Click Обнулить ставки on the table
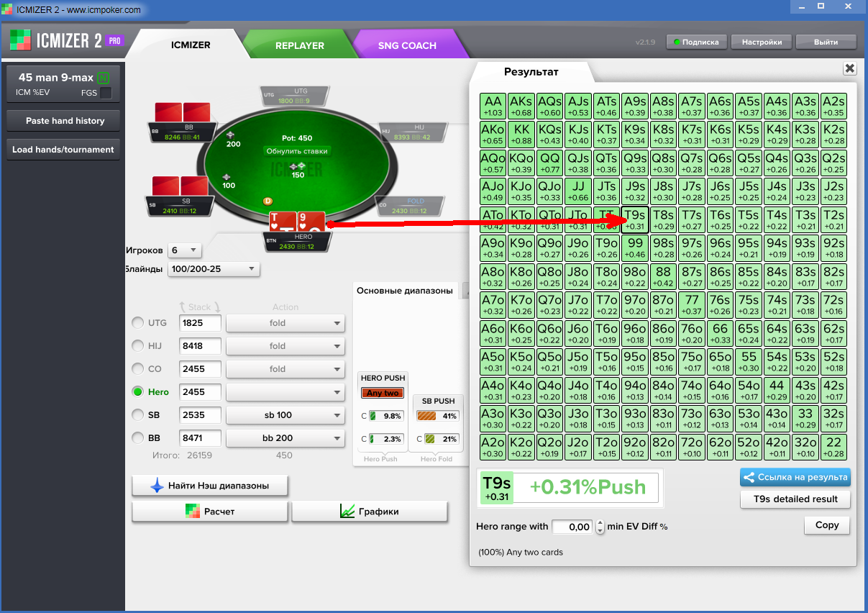The height and width of the screenshot is (613, 868). click(x=297, y=151)
